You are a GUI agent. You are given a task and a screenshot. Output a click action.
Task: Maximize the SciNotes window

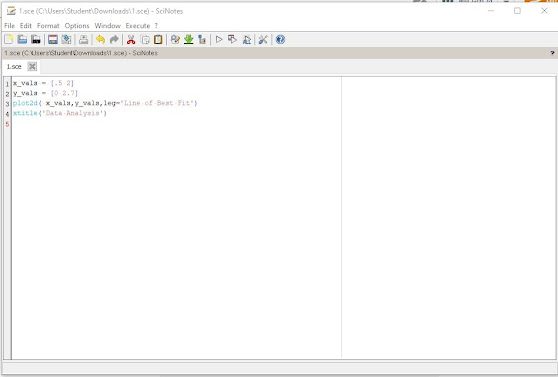517,11
